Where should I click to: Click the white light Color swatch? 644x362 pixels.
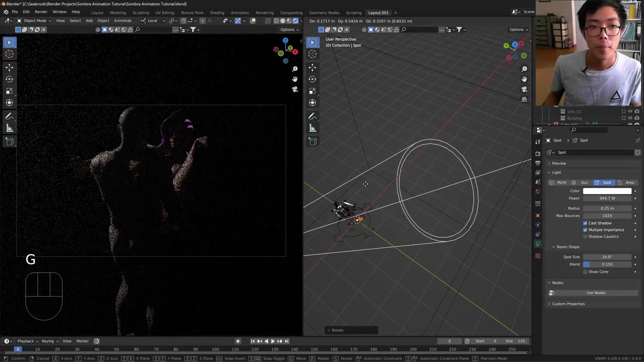point(607,191)
